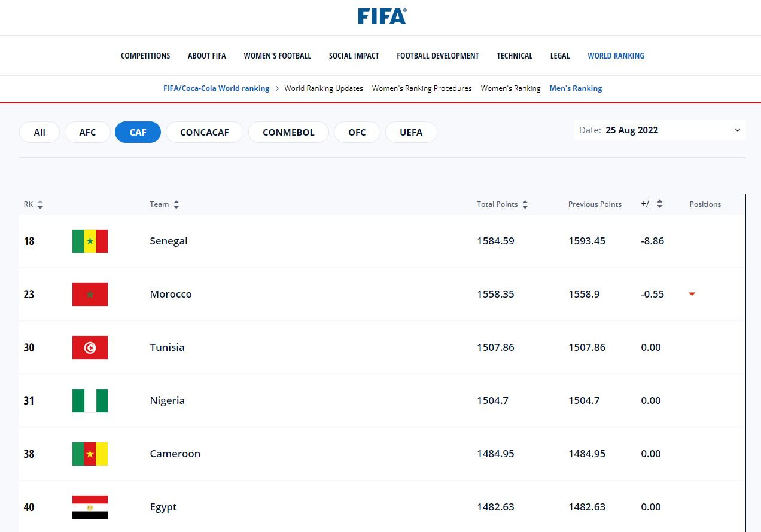Click the Morocco flag icon
The width and height of the screenshot is (761, 532).
(90, 294)
